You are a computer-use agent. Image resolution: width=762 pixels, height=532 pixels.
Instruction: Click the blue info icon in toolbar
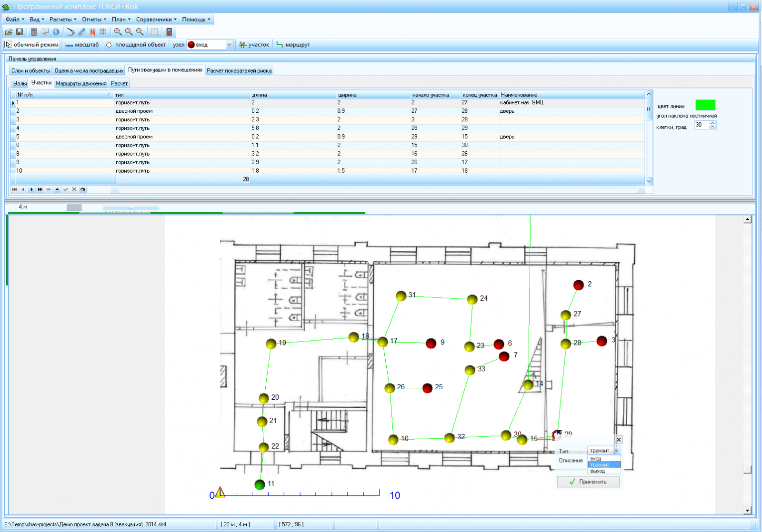[x=56, y=32]
